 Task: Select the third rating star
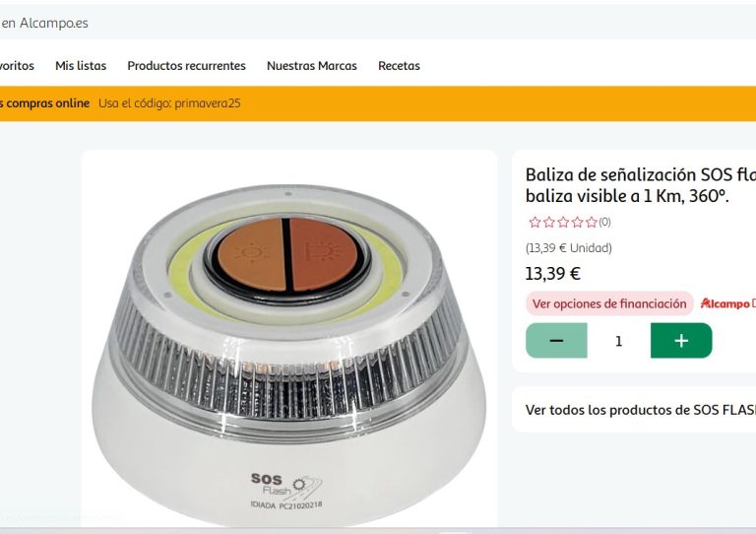point(563,222)
